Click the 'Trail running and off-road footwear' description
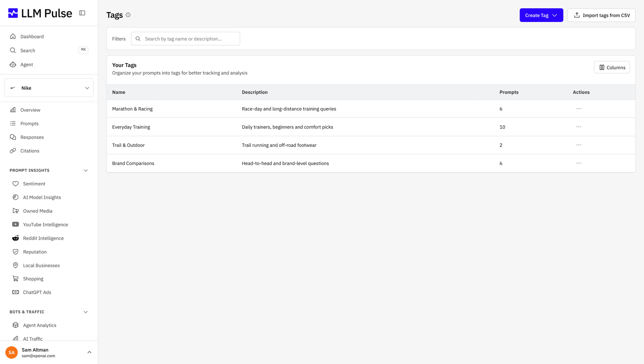This screenshot has height=364, width=644. (x=279, y=145)
